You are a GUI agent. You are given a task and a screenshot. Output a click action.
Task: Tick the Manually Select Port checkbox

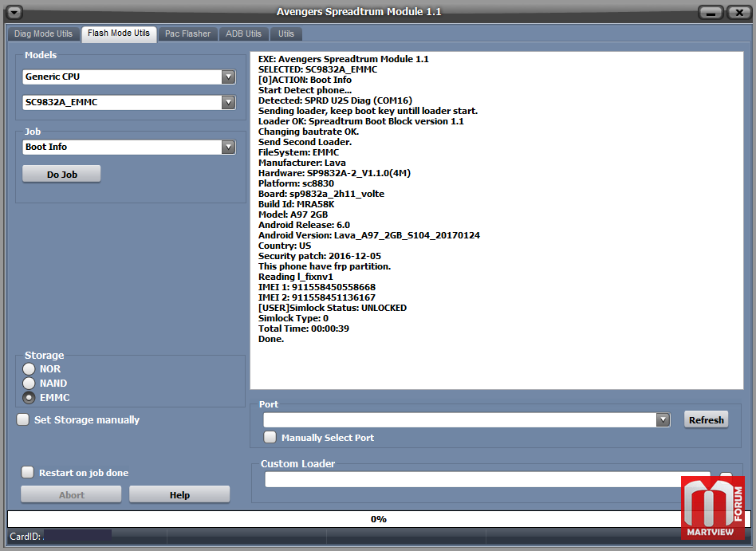pos(270,437)
